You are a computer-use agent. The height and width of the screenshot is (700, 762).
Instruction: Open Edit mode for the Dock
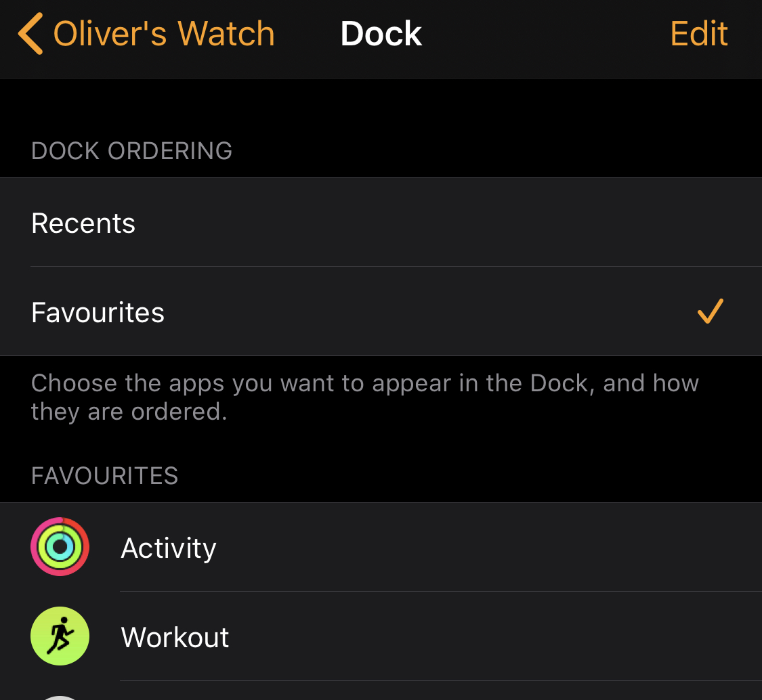pos(698,32)
